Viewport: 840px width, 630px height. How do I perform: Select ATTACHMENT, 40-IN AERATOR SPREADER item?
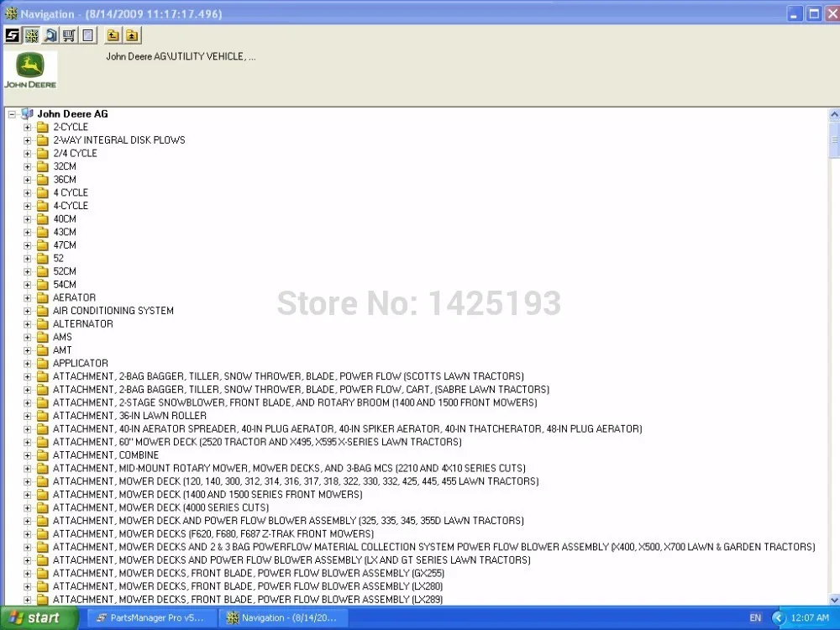click(x=347, y=429)
